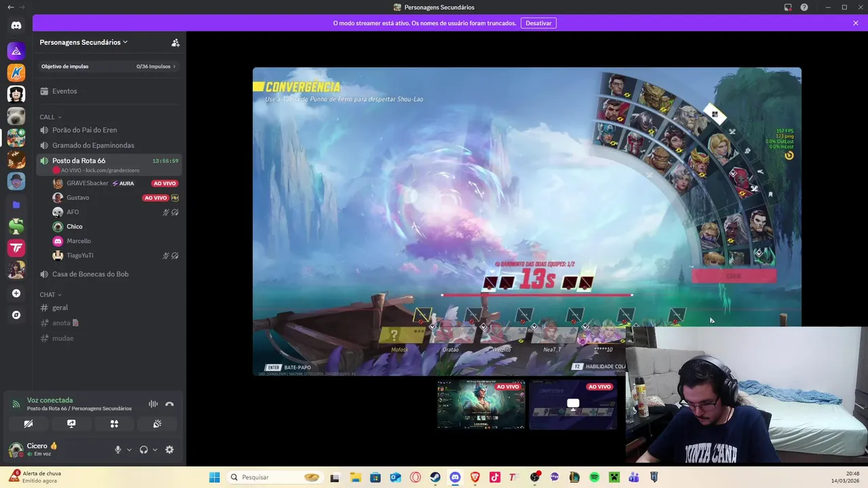Open noise suppression waveform icon

coord(153,404)
